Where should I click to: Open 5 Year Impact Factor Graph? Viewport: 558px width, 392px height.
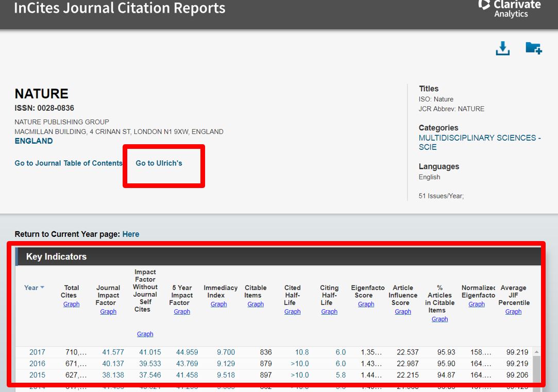[x=182, y=312]
